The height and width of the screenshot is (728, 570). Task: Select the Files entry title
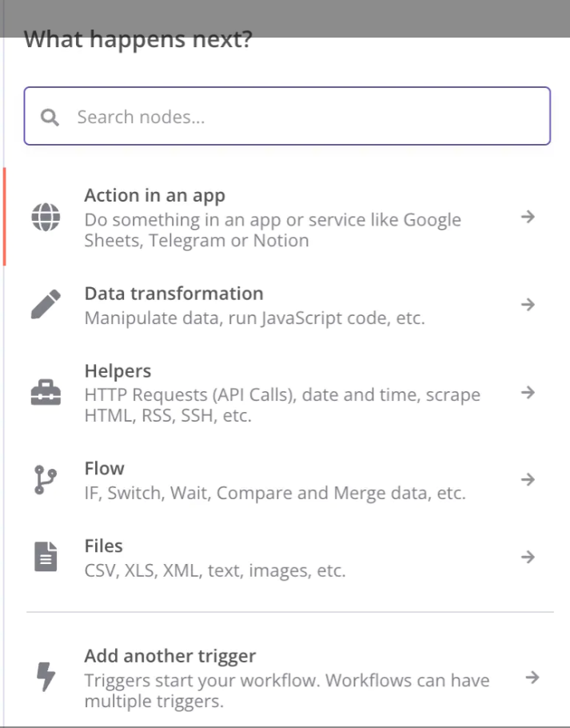click(103, 546)
